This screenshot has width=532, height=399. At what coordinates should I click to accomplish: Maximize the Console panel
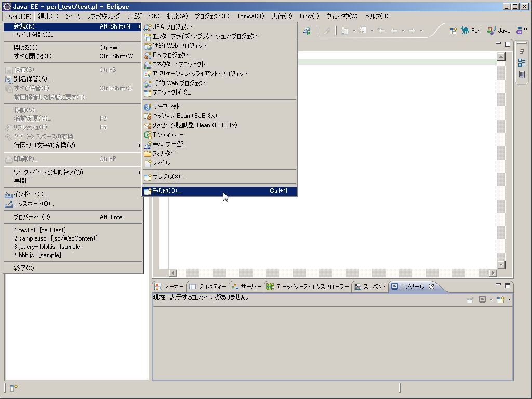(x=508, y=286)
